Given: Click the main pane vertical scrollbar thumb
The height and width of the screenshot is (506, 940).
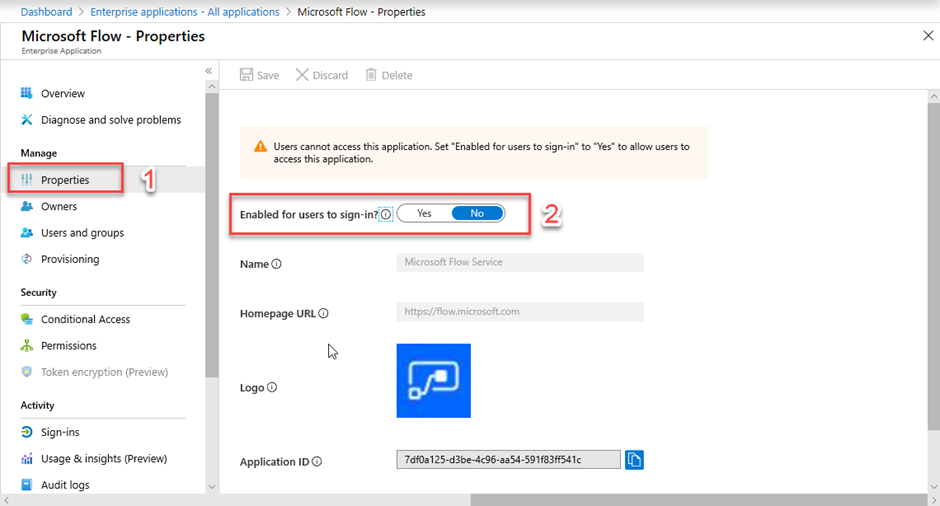Looking at the screenshot, I should (934, 266).
